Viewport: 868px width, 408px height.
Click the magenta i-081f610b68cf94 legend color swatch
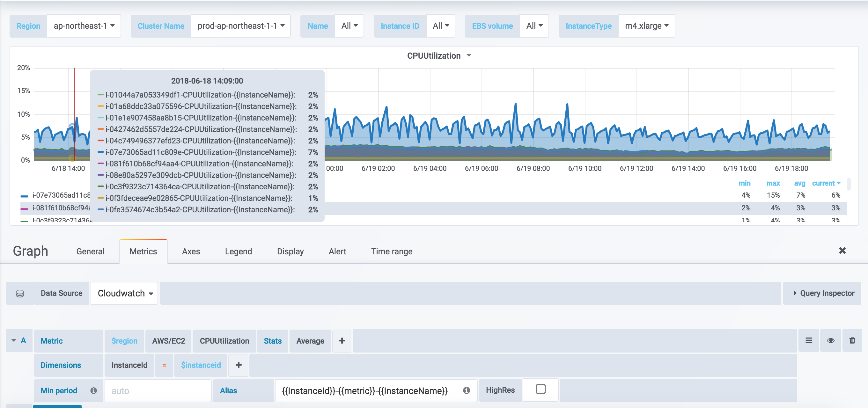pos(24,208)
